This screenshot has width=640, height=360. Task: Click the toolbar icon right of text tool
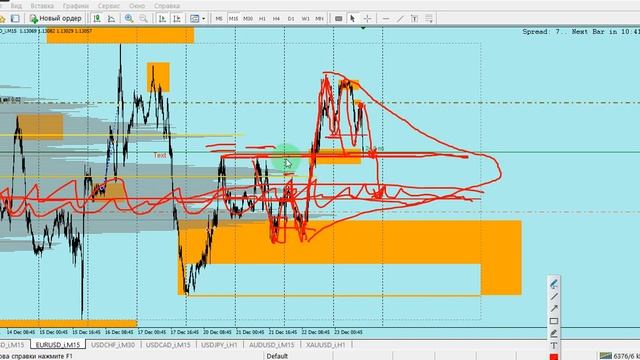(x=429, y=18)
